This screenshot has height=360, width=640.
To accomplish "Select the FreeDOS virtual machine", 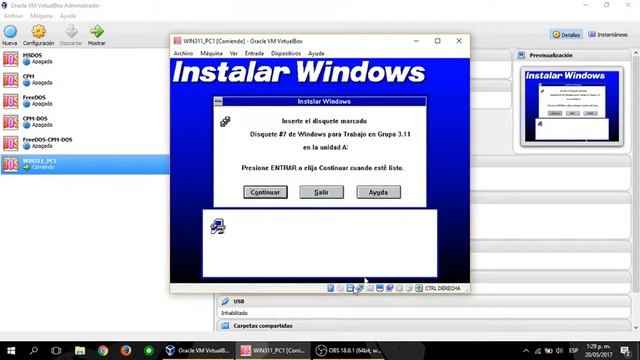I will (x=84, y=101).
